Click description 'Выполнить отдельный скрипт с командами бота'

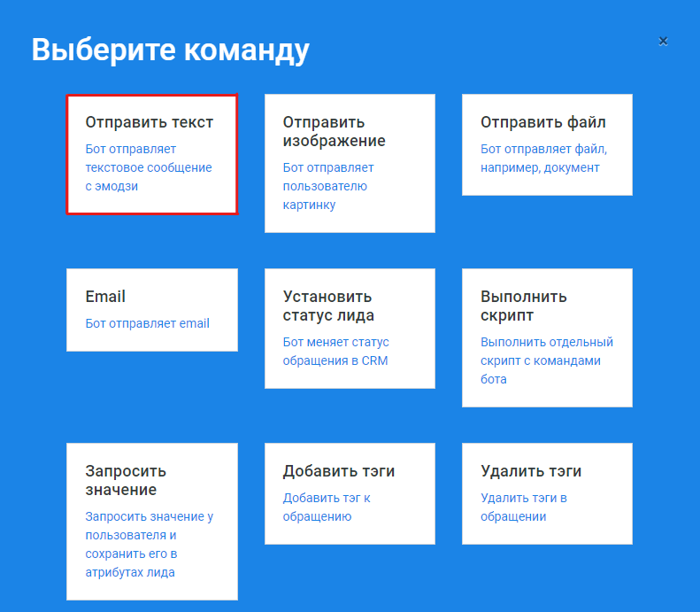547,360
